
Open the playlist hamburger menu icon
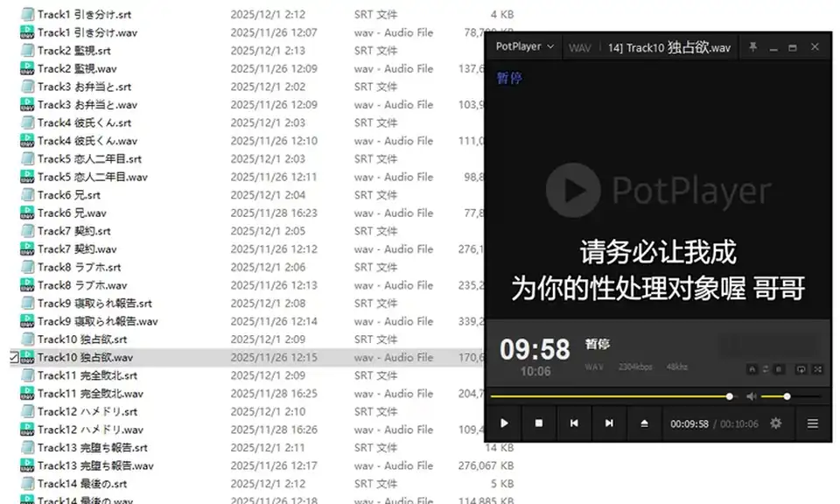point(813,423)
